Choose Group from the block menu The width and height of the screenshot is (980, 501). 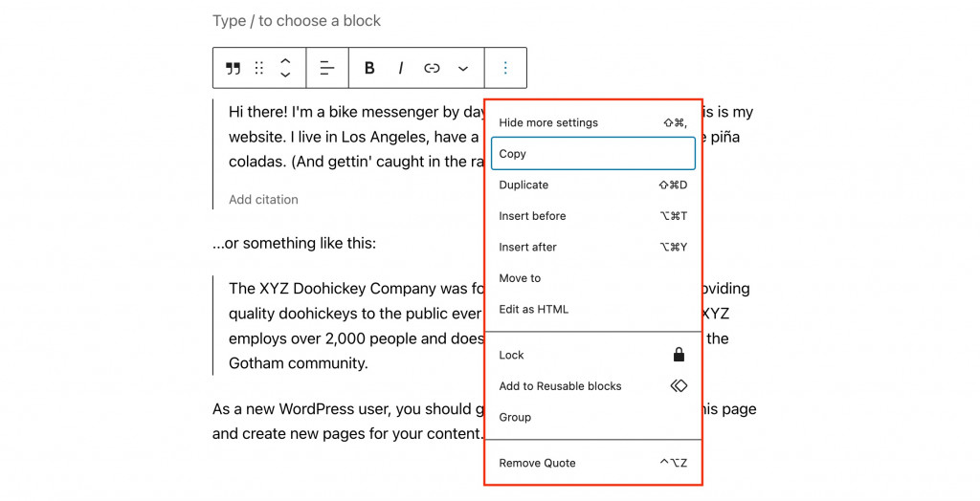593,417
